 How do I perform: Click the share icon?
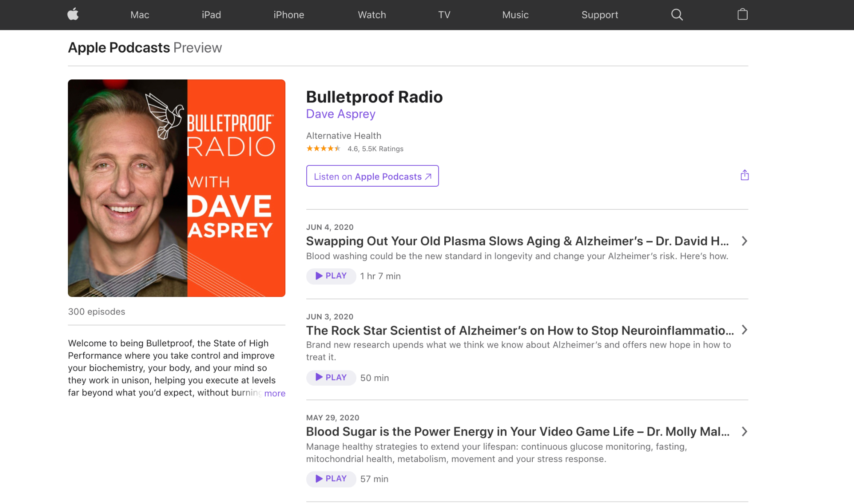coord(745,175)
